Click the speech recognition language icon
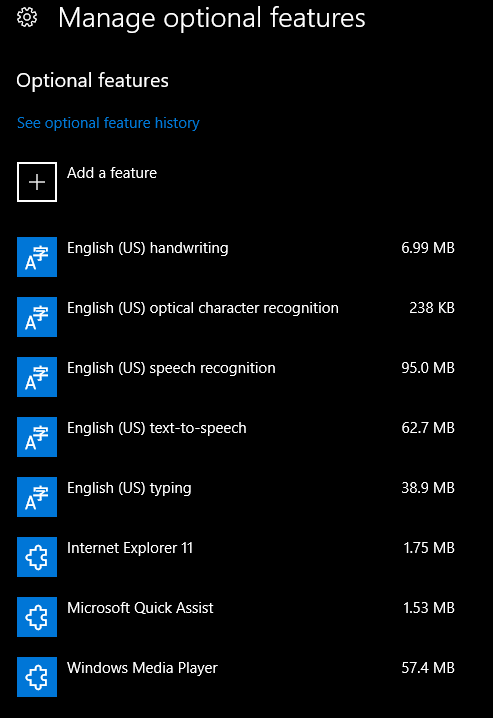 (x=37, y=377)
